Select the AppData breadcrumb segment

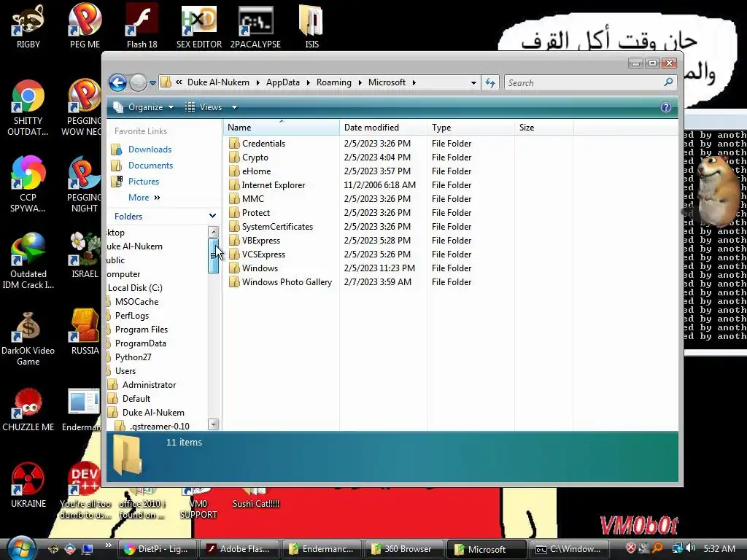[x=283, y=82]
